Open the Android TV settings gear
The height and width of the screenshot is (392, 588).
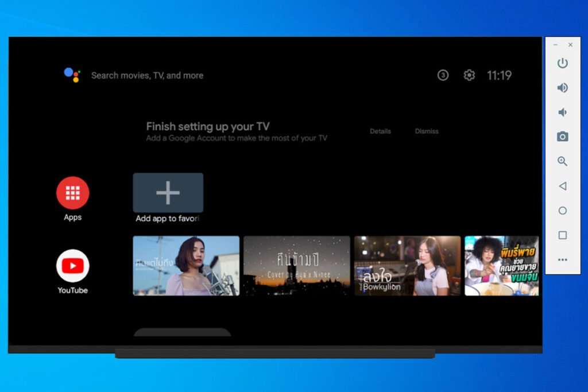469,75
